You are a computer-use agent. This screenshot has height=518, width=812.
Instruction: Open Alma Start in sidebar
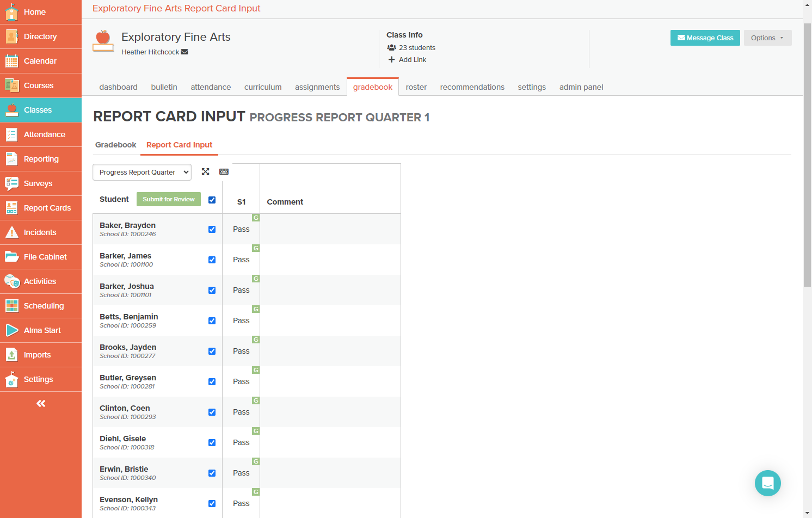click(41, 330)
